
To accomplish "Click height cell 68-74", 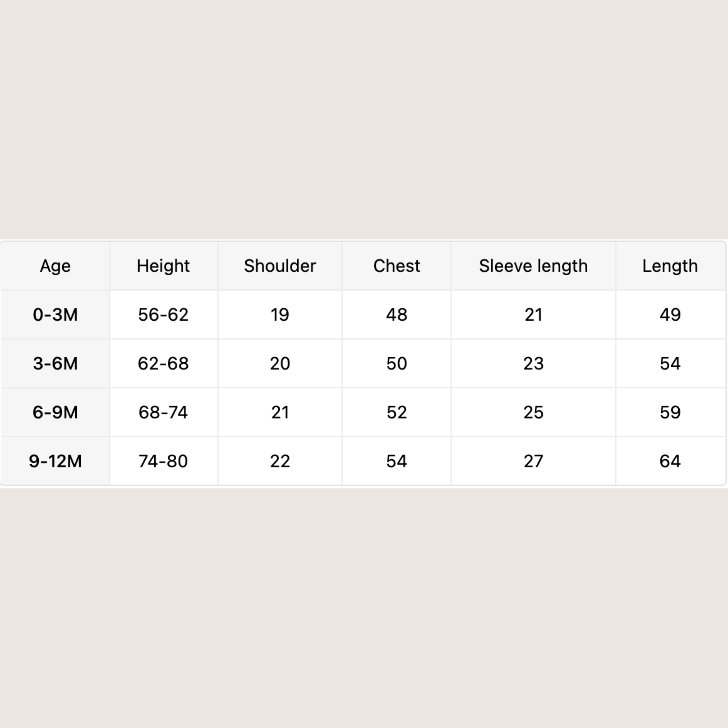I will 163,412.
